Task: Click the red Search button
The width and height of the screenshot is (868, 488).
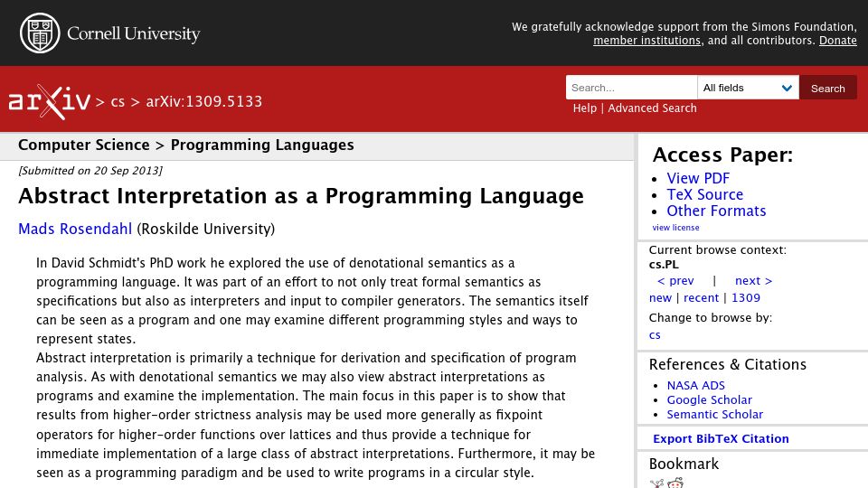Action: pos(827,88)
